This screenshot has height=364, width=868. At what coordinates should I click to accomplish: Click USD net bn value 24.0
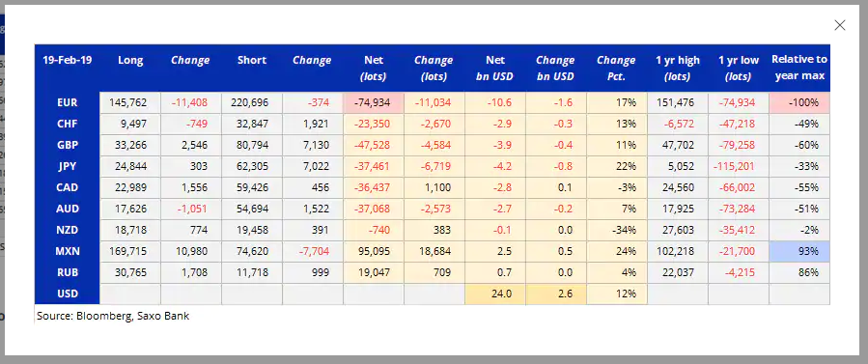click(x=495, y=294)
